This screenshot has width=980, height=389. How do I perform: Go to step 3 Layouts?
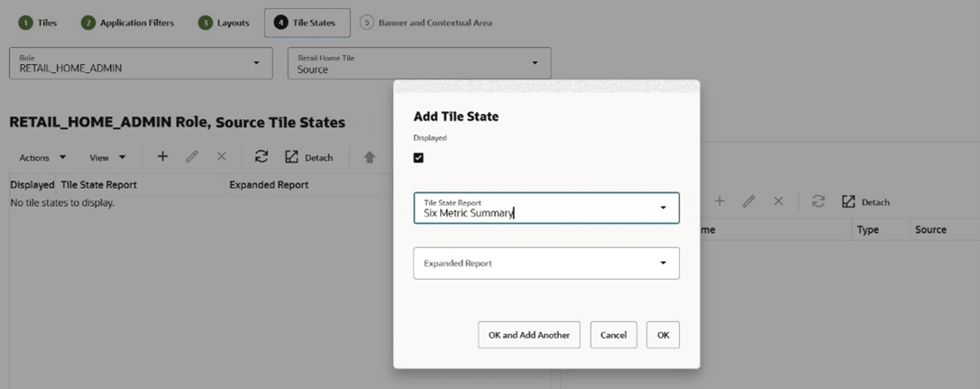(x=224, y=23)
